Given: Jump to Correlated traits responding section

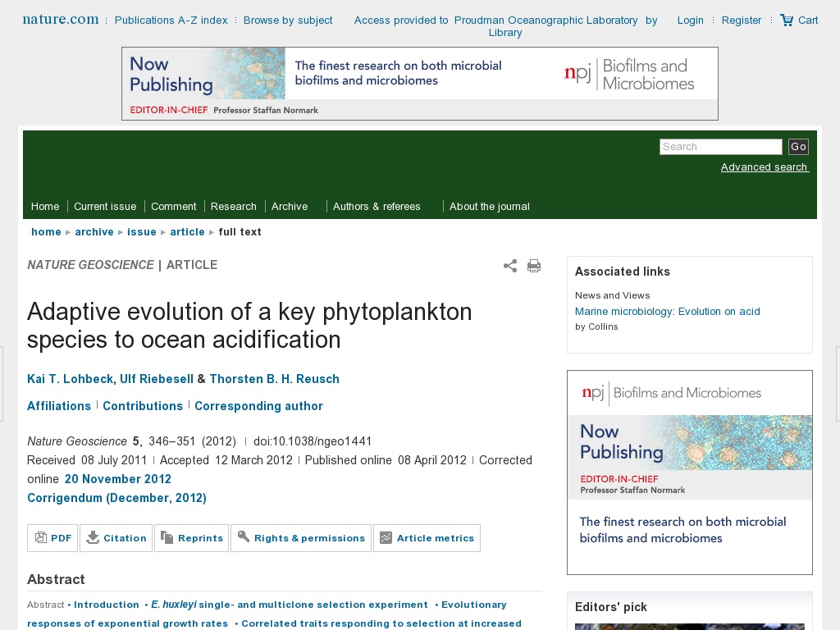Looking at the screenshot, I should [381, 623].
